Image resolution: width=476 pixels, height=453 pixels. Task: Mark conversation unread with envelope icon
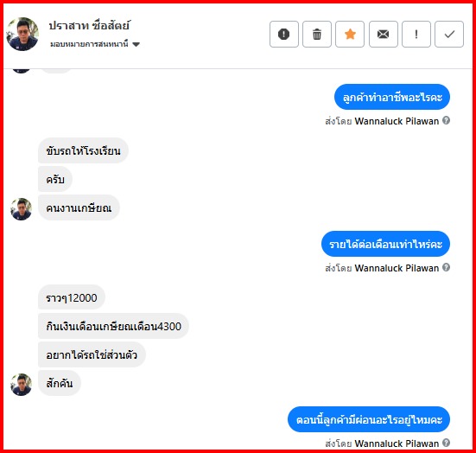point(383,34)
